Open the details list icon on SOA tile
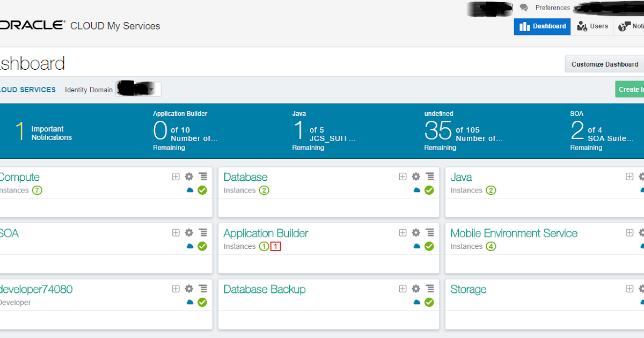 203,232
